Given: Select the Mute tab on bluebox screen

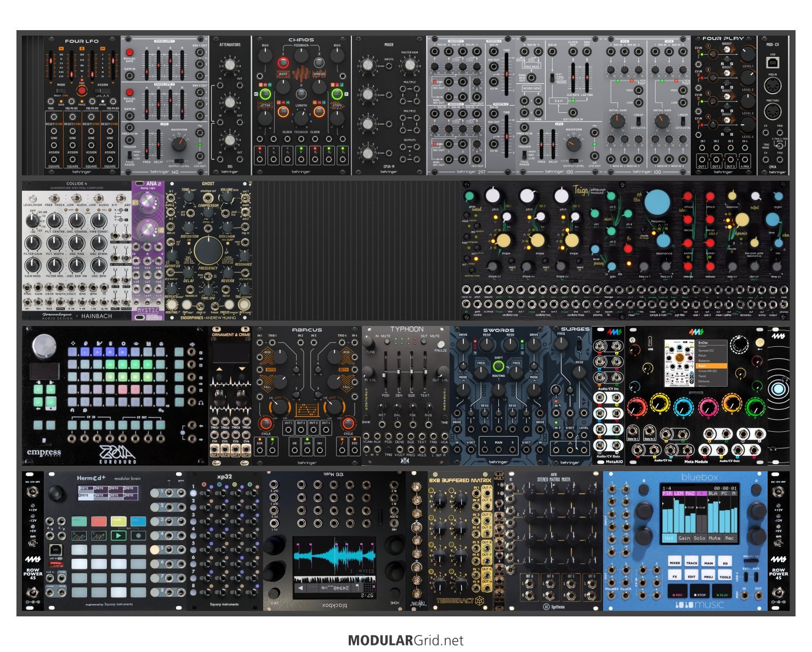Looking at the screenshot, I should (x=715, y=538).
